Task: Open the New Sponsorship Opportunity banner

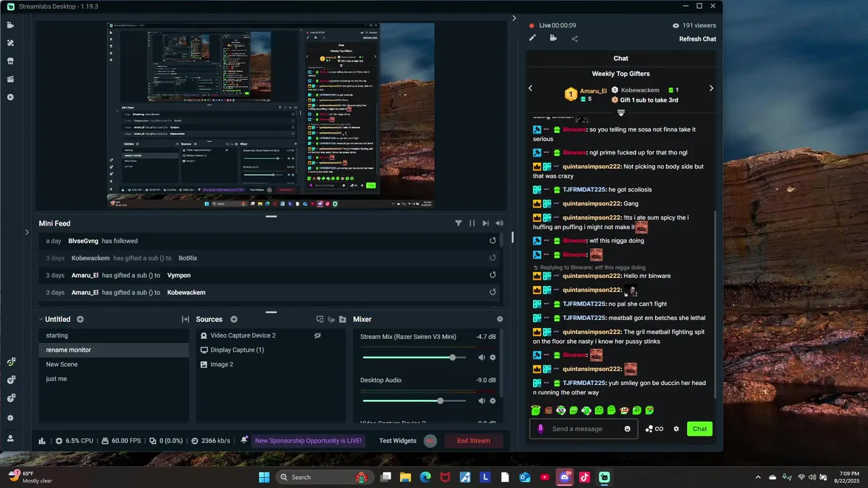Action: [x=309, y=441]
